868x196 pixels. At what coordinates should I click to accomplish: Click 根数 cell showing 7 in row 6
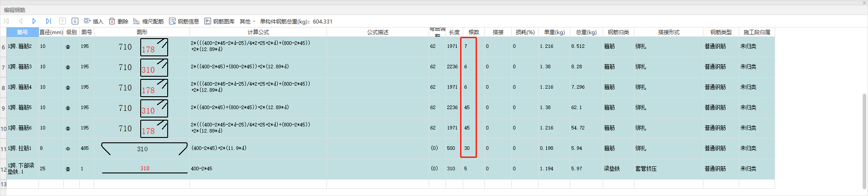click(474, 47)
